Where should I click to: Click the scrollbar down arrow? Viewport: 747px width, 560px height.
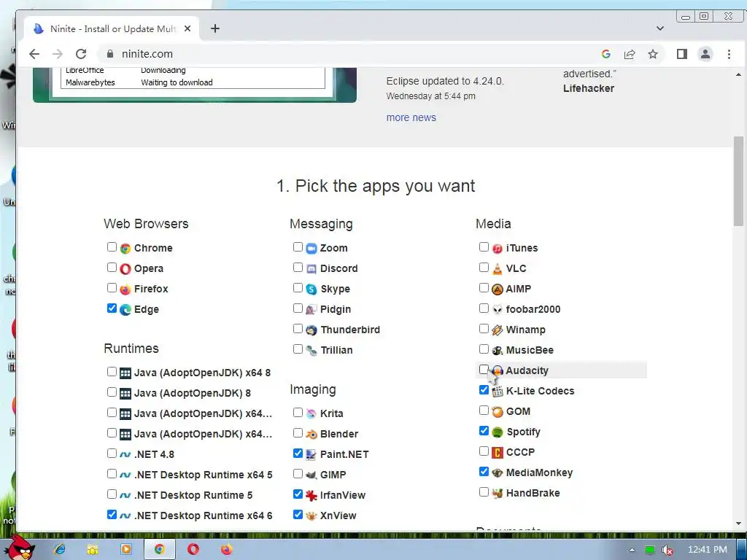738,524
